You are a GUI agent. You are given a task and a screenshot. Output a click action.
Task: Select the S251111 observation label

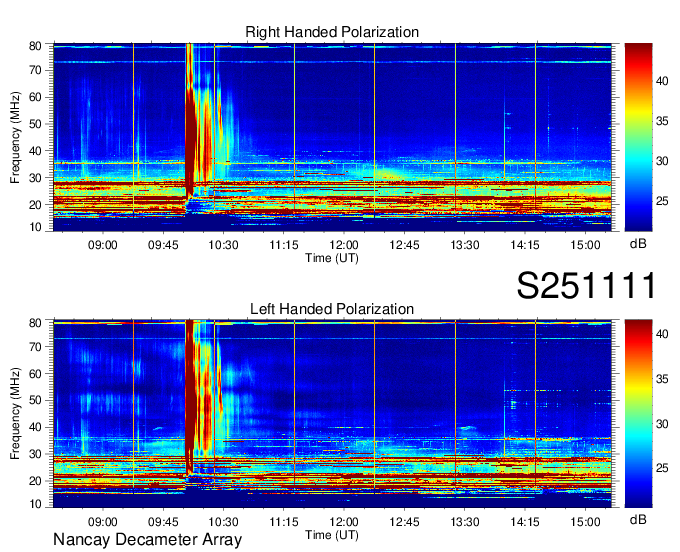pos(586,286)
